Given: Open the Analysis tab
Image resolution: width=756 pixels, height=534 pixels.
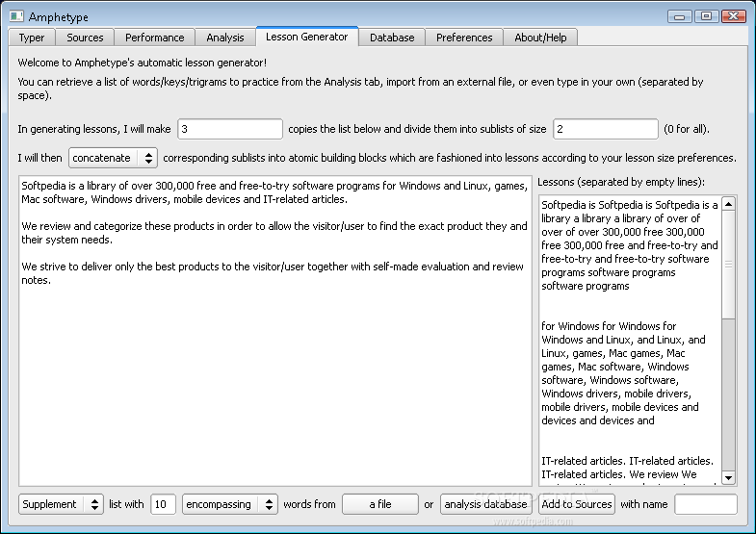Looking at the screenshot, I should [225, 38].
